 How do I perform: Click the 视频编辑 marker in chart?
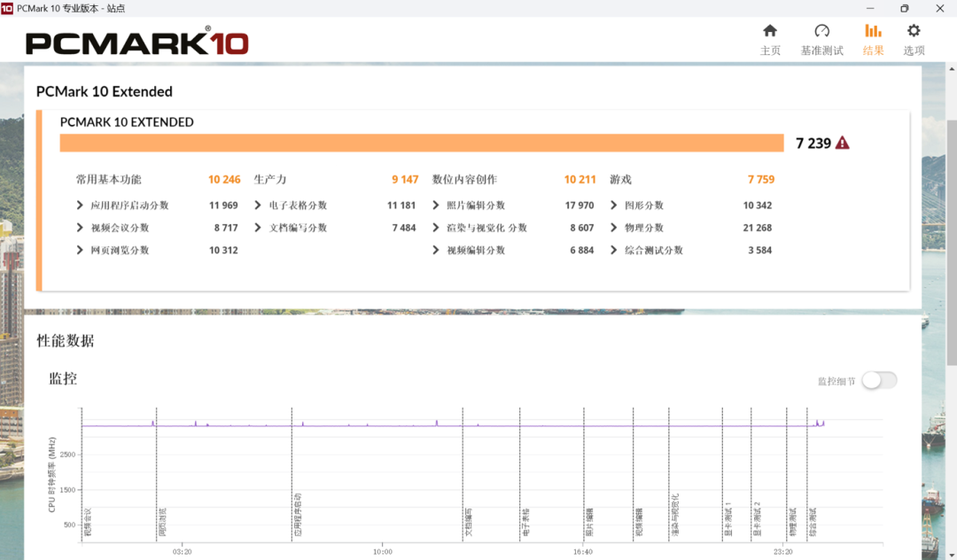[639, 522]
